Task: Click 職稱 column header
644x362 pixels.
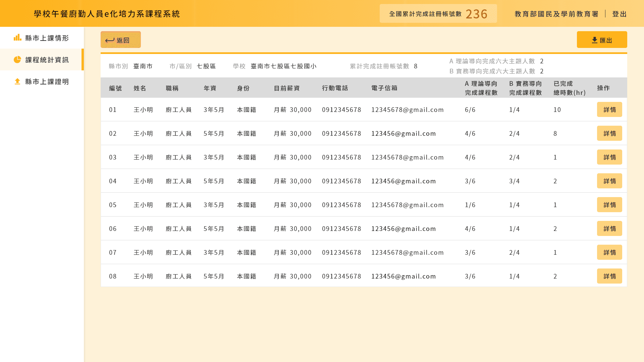Action: 172,88
